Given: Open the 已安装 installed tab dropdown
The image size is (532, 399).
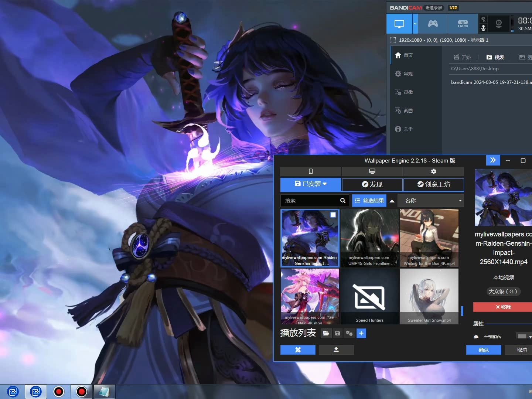Looking at the screenshot, I should coord(311,184).
